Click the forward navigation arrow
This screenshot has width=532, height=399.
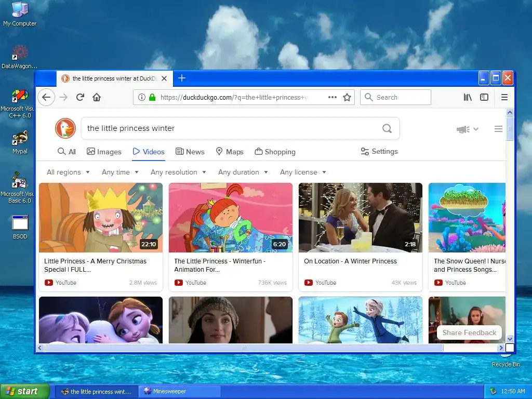pos(63,97)
